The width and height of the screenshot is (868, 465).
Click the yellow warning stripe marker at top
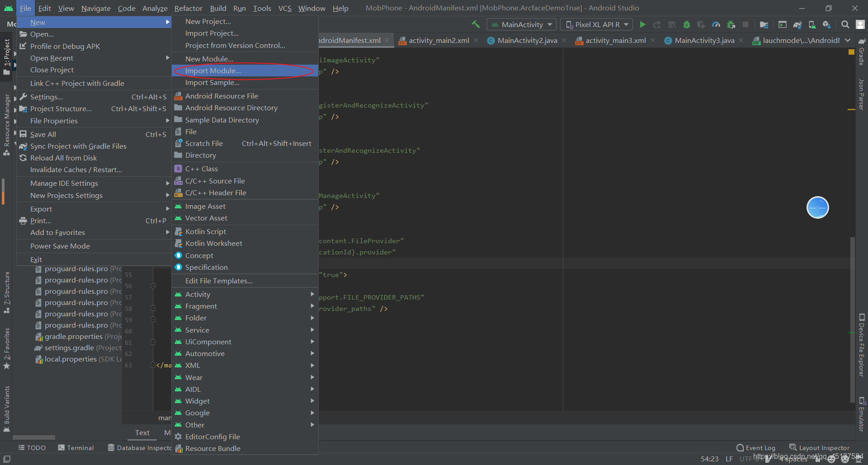click(851, 52)
